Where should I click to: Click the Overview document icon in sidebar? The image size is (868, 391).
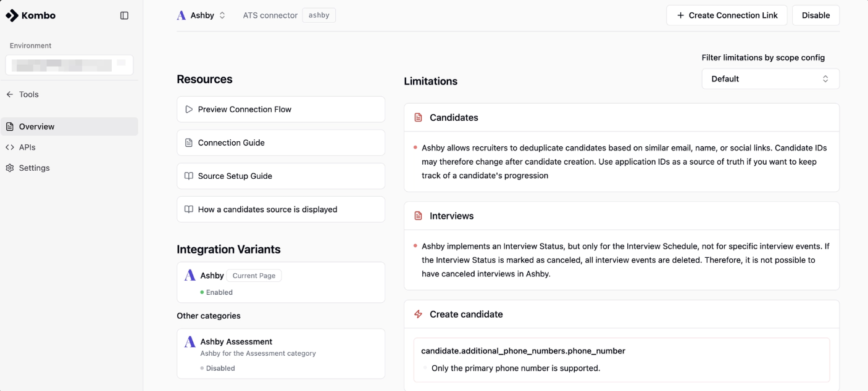coord(10,126)
